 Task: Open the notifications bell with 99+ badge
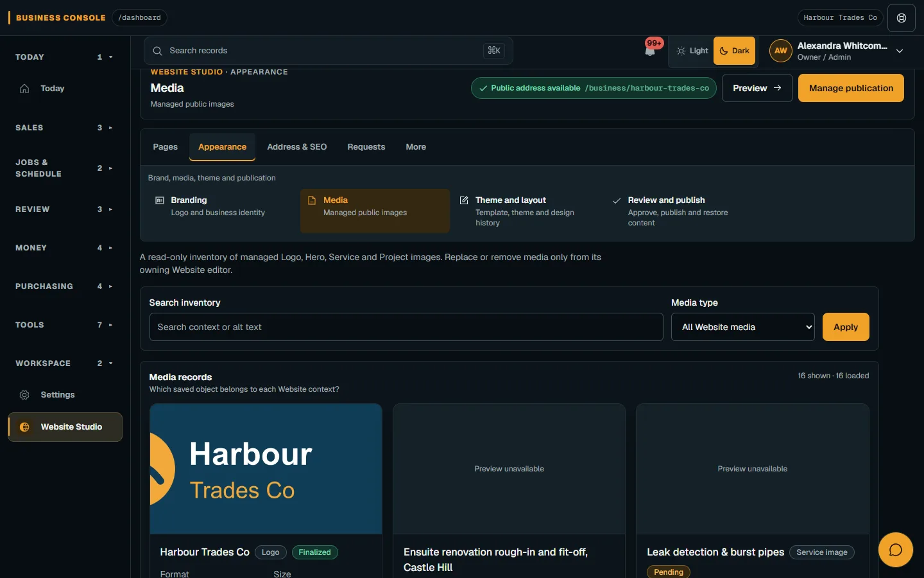tap(650, 50)
